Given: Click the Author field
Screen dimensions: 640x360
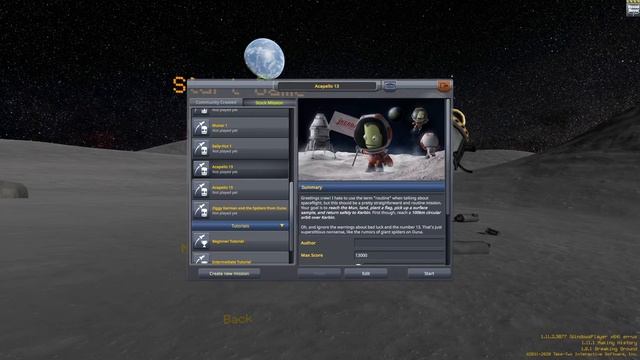Looking at the screenshot, I should pos(400,244).
